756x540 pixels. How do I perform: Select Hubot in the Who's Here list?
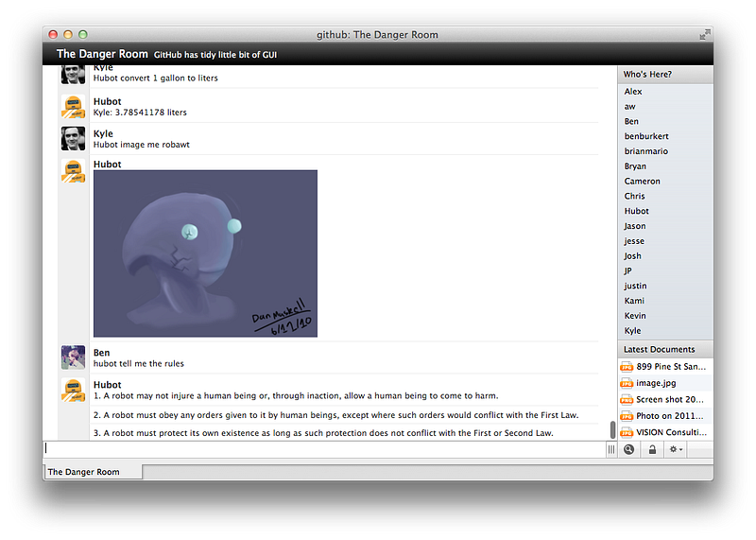click(x=665, y=212)
